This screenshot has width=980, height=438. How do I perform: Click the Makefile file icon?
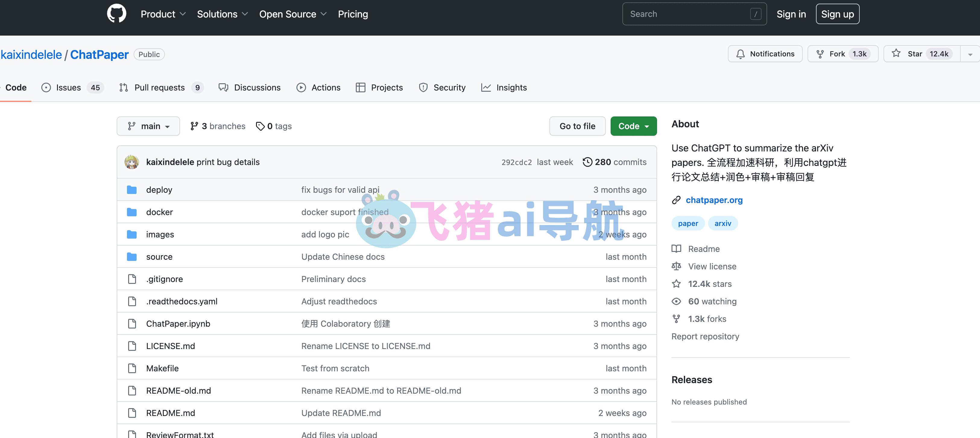pyautogui.click(x=132, y=368)
